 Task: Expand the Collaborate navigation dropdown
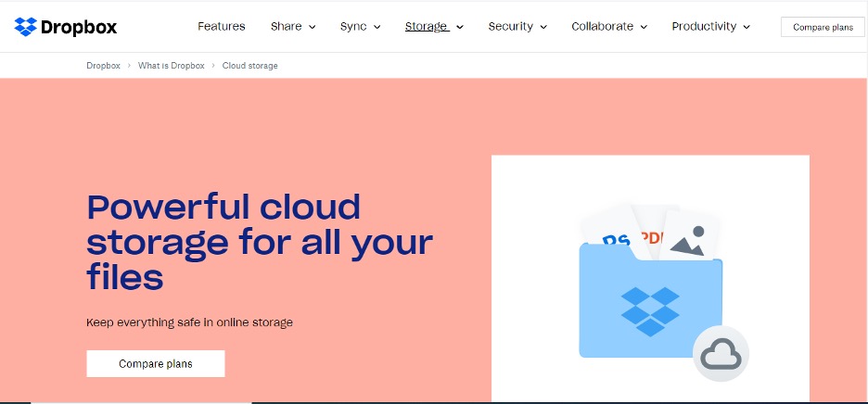(608, 27)
